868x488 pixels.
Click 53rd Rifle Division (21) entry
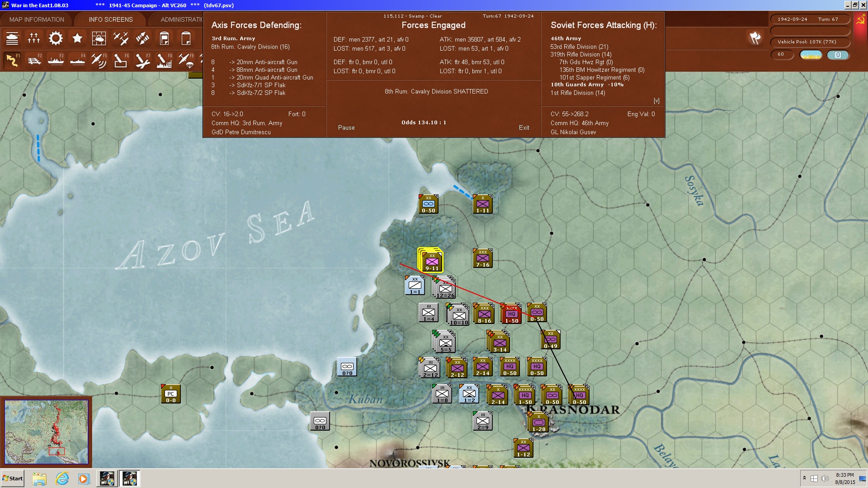[579, 47]
